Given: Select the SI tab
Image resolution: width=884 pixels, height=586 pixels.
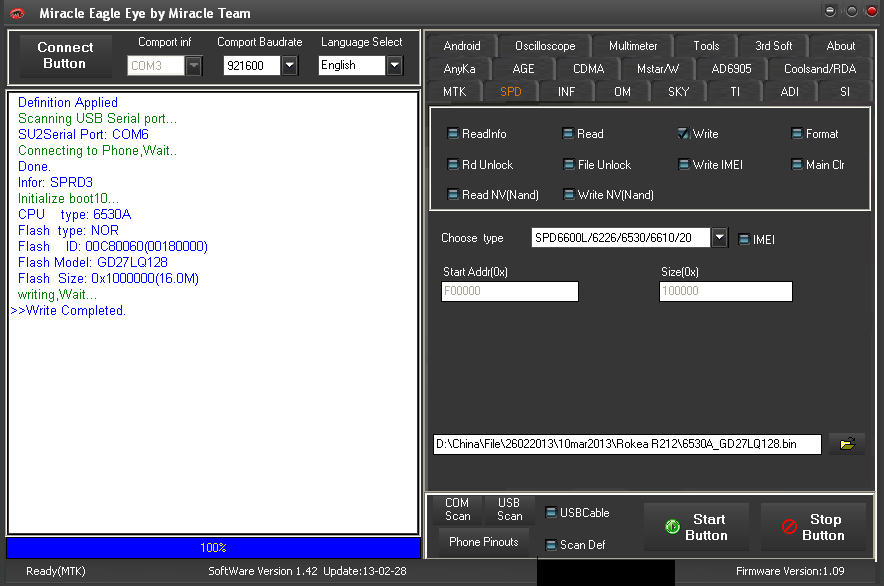Looking at the screenshot, I should point(845,91).
